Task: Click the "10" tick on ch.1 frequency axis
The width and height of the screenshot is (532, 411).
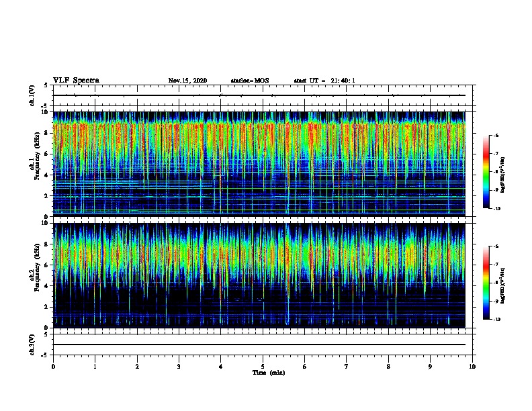Action: [x=45, y=112]
